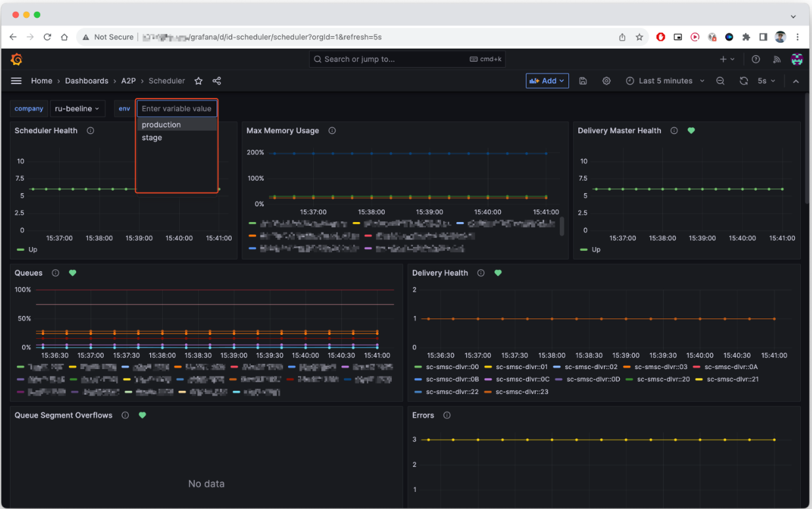Star the Scheduler dashboard as favorite
The image size is (812, 509).
[198, 81]
